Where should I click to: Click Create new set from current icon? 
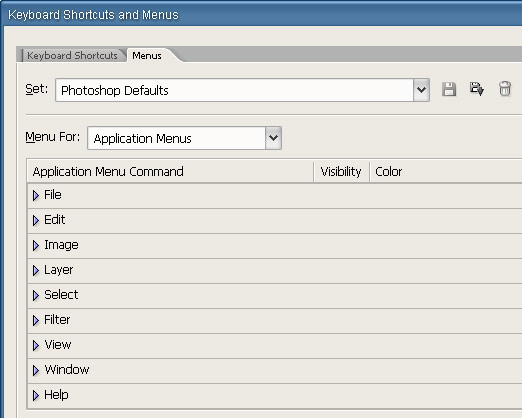point(477,89)
